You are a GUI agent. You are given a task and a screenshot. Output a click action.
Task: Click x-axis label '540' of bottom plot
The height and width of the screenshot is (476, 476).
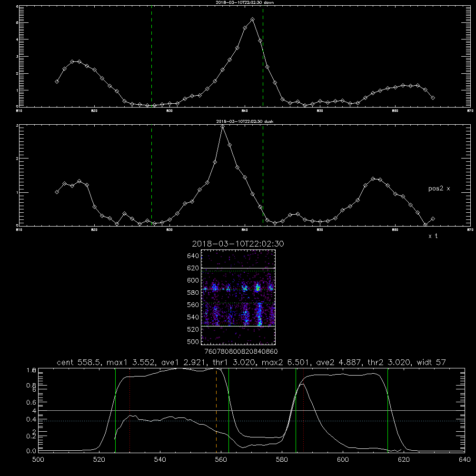point(160,460)
